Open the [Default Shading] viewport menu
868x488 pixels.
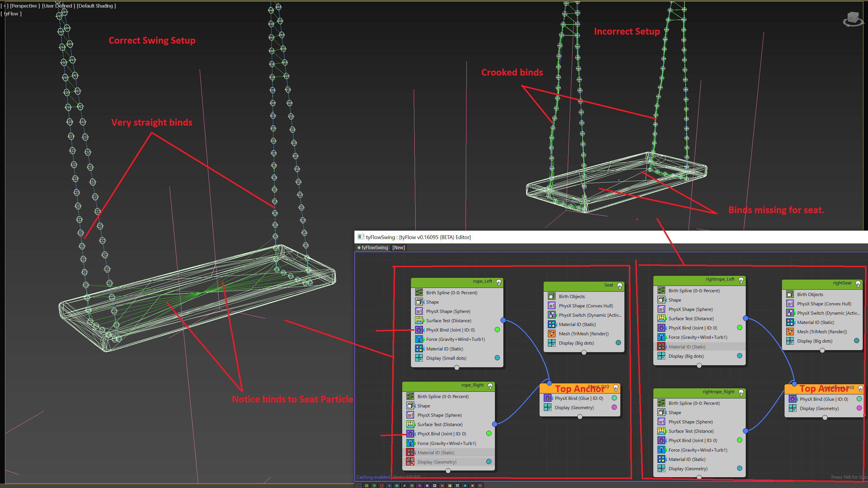(96, 6)
